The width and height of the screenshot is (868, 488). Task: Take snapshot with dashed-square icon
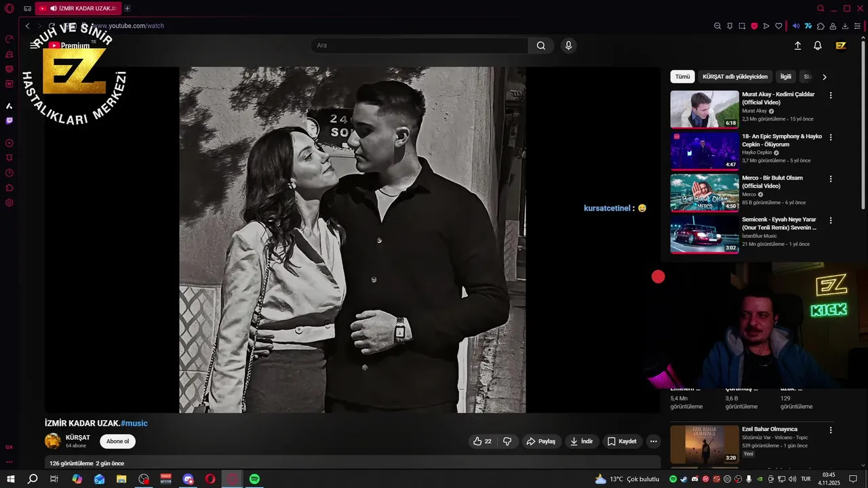click(742, 26)
